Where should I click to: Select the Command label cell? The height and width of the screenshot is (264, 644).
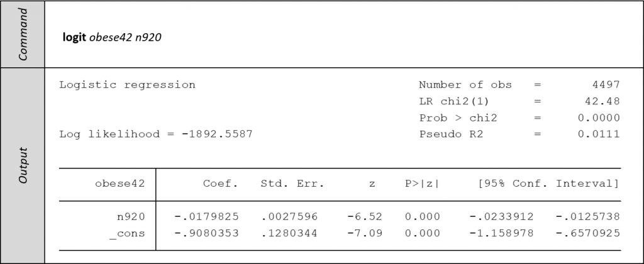coord(23,34)
